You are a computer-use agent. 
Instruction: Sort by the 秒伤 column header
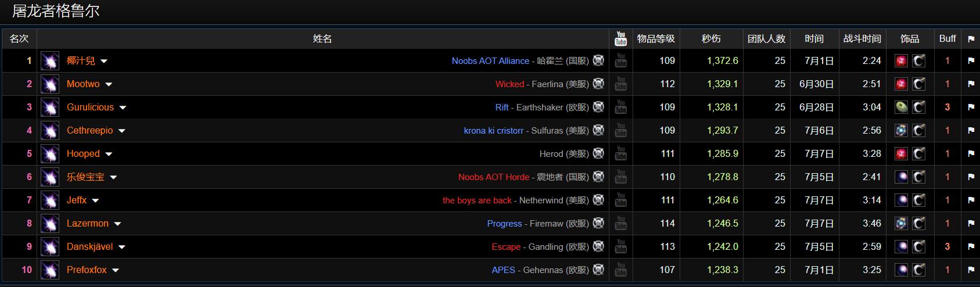click(x=711, y=38)
